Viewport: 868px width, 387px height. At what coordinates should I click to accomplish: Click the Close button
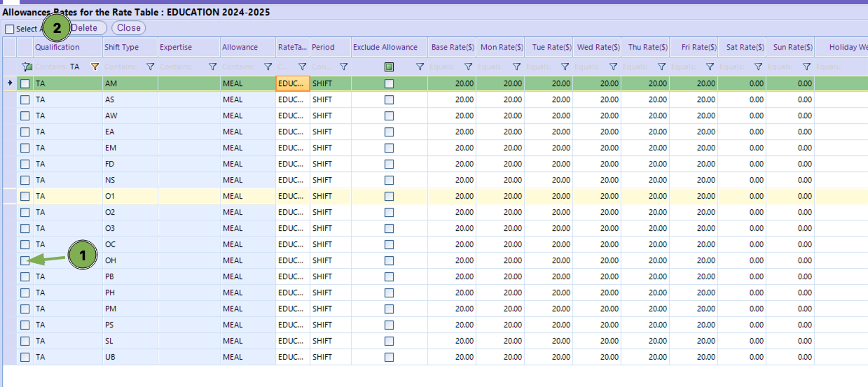click(x=128, y=28)
